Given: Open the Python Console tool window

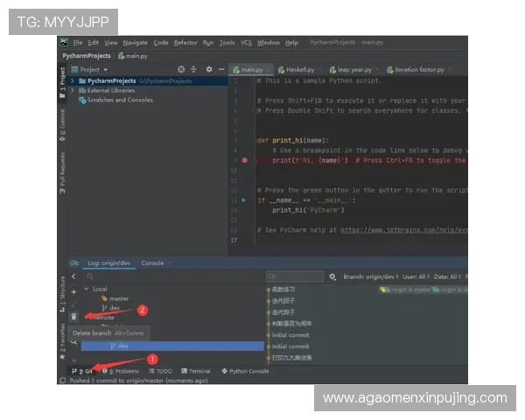Looking at the screenshot, I should (x=246, y=371).
